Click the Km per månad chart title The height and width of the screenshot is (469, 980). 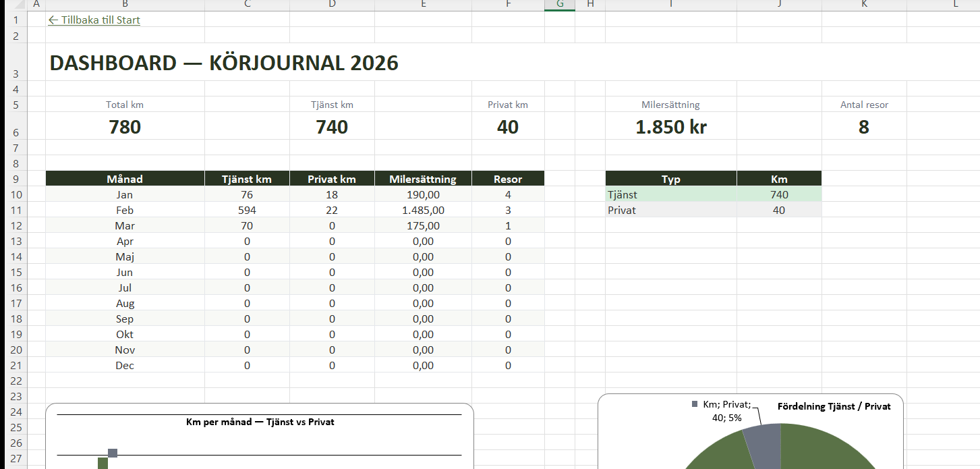pyautogui.click(x=260, y=422)
